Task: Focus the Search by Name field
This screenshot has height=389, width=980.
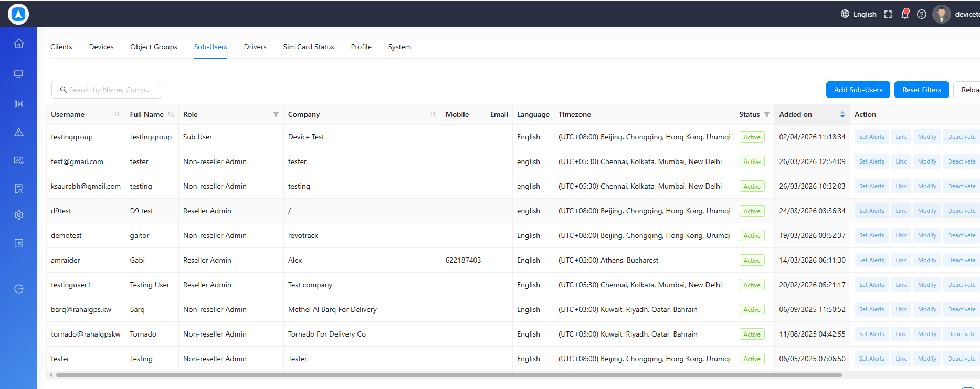Action: point(106,90)
